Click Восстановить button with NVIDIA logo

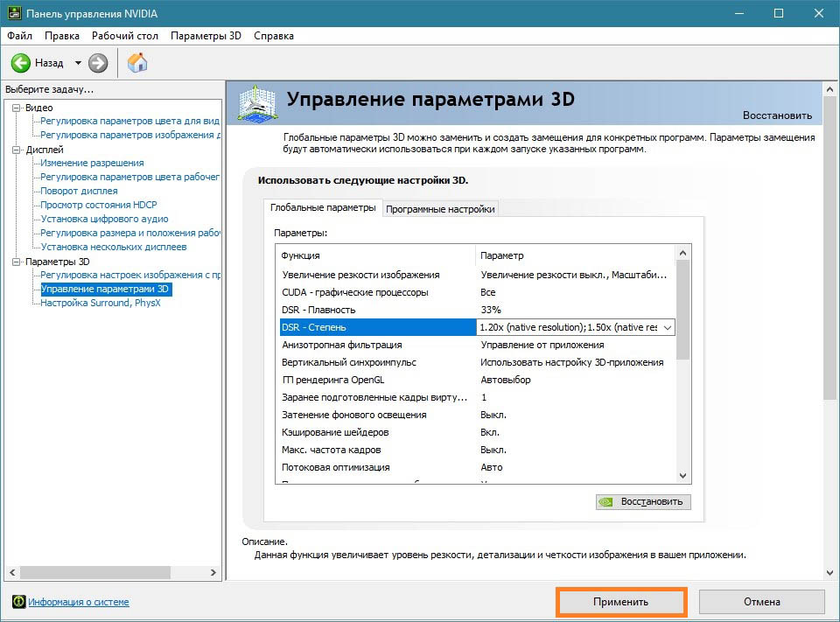click(x=643, y=502)
